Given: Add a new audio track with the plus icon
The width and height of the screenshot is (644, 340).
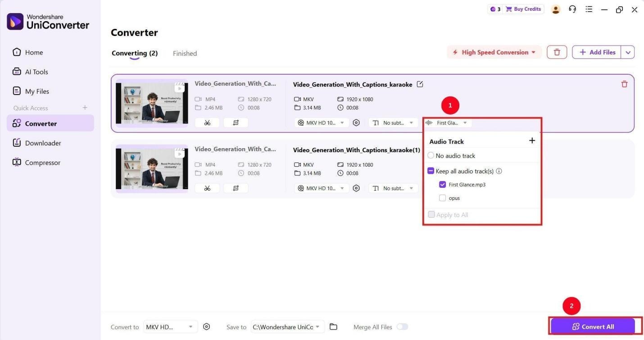Looking at the screenshot, I should click(x=532, y=141).
